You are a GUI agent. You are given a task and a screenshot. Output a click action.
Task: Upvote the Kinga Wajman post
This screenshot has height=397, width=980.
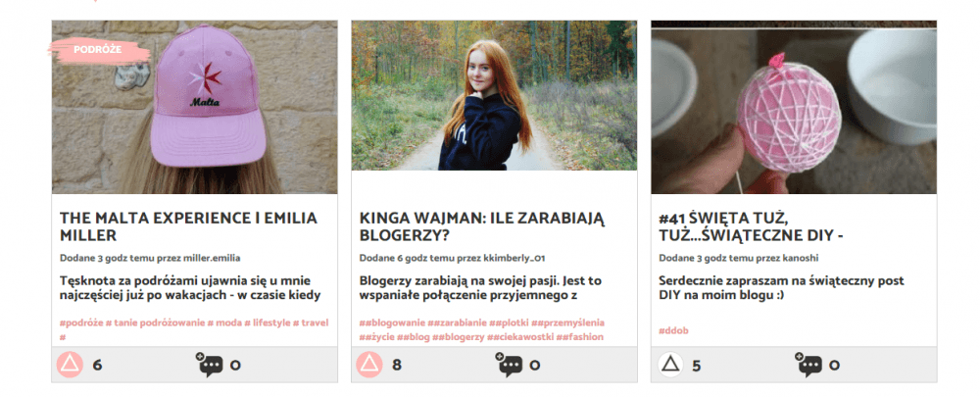point(369,365)
